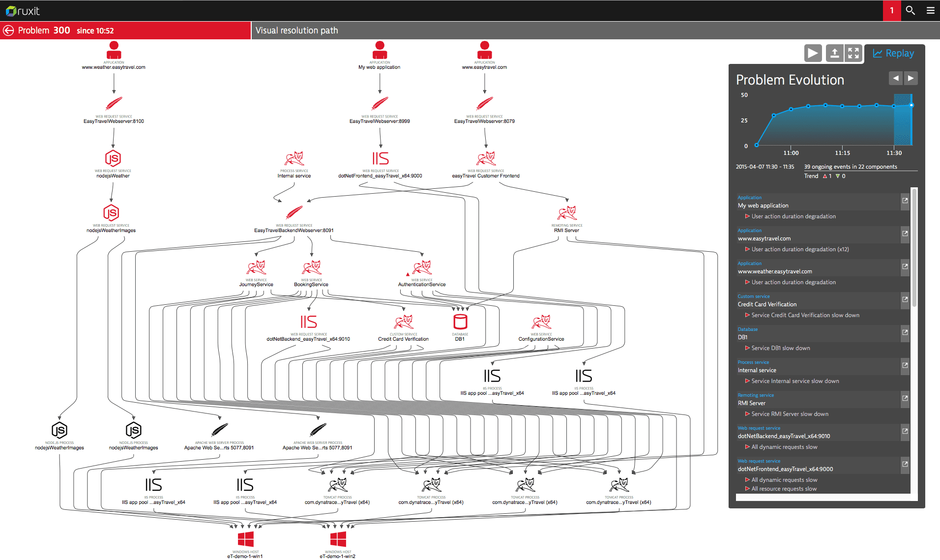940x560 pixels.
Task: Go back with the Problem 300 arrow
Action: [8, 30]
